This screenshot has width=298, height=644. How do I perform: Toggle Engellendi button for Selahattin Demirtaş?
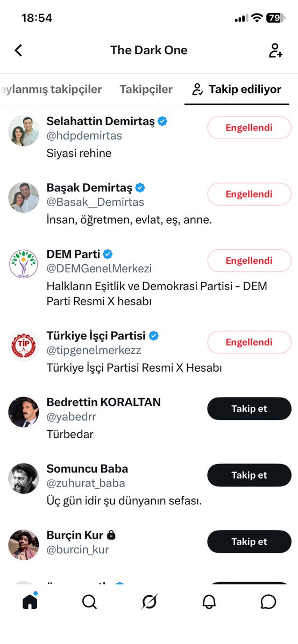pyautogui.click(x=249, y=128)
